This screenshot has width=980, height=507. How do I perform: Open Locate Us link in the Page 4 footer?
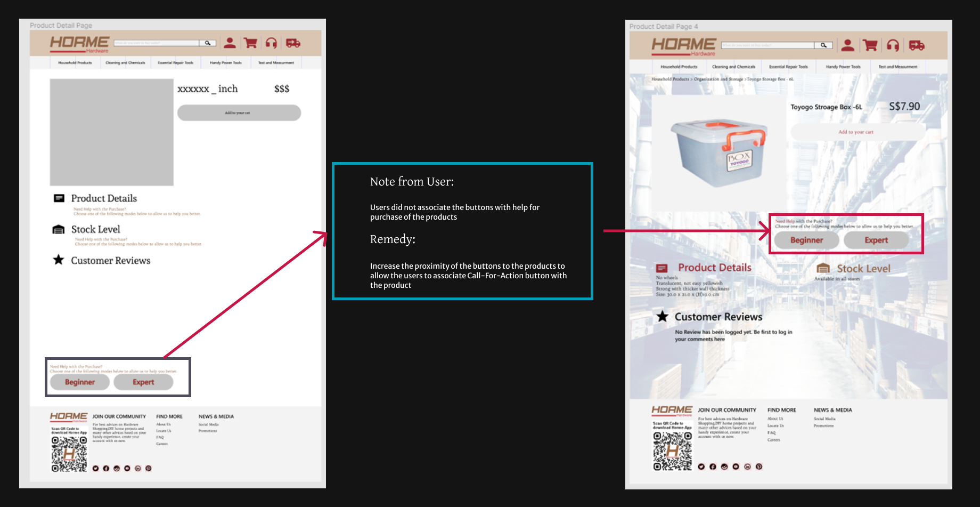coord(775,425)
